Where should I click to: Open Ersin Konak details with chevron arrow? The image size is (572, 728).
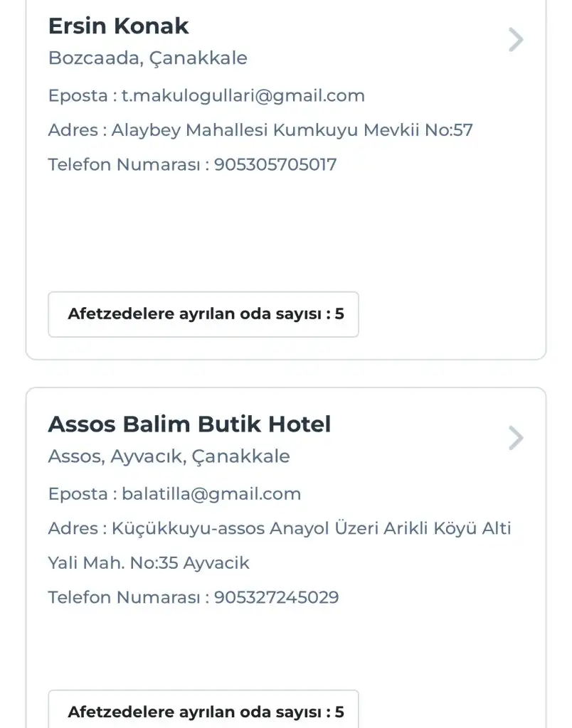[x=516, y=40]
